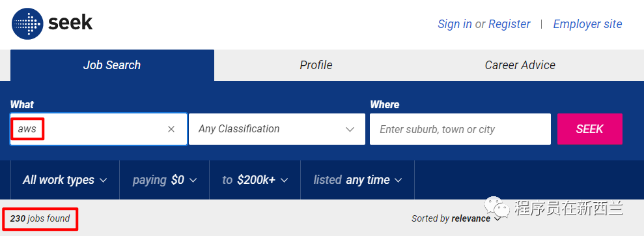644x236 pixels.
Task: Expand the All work types filter
Action: [65, 180]
